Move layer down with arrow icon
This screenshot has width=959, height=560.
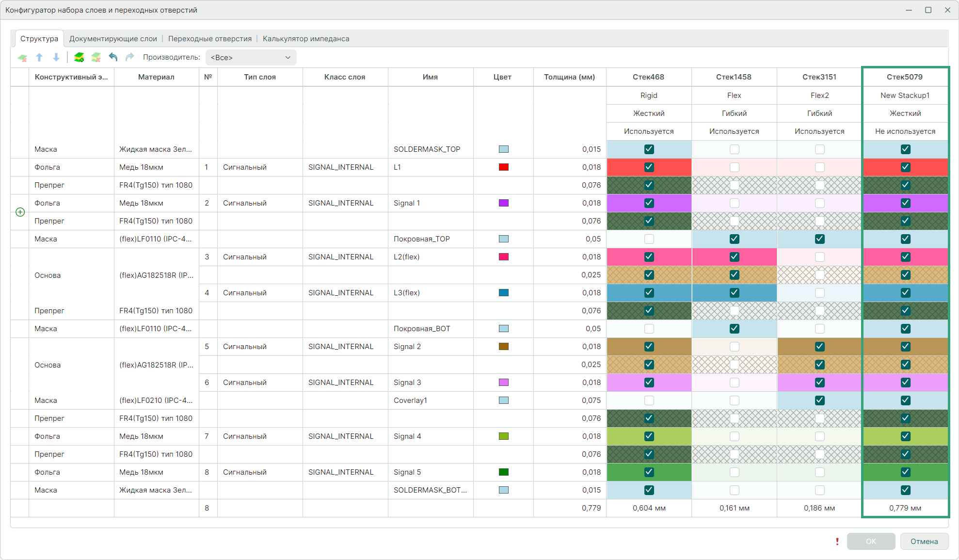(56, 58)
